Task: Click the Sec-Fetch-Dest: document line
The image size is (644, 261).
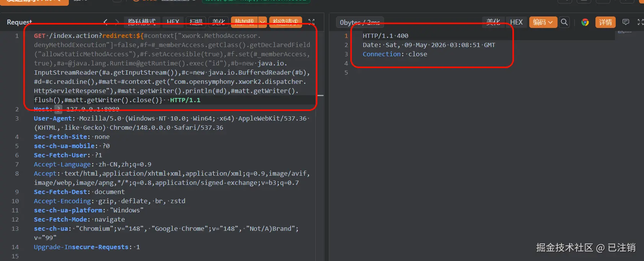Action: (x=79, y=192)
